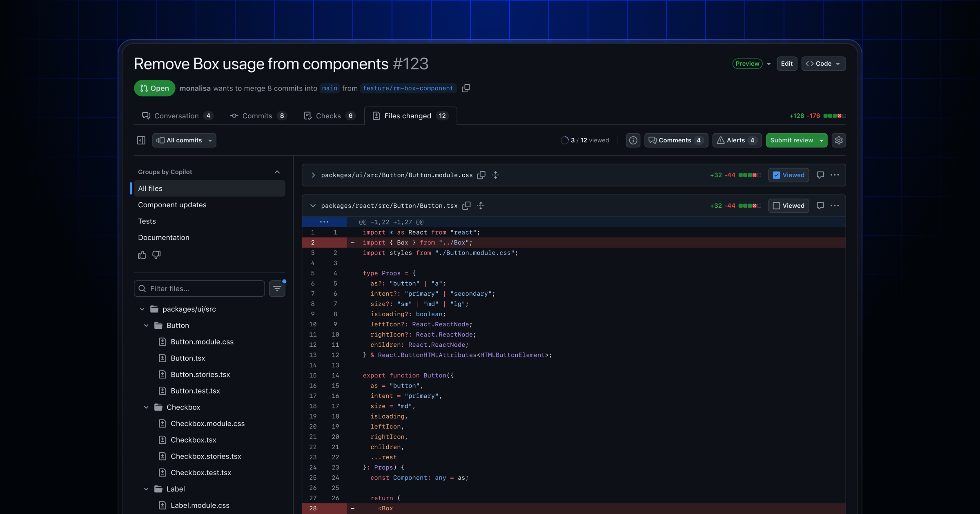The image size is (980, 514).
Task: Collapse the Button.tsx diff view
Action: [313, 206]
